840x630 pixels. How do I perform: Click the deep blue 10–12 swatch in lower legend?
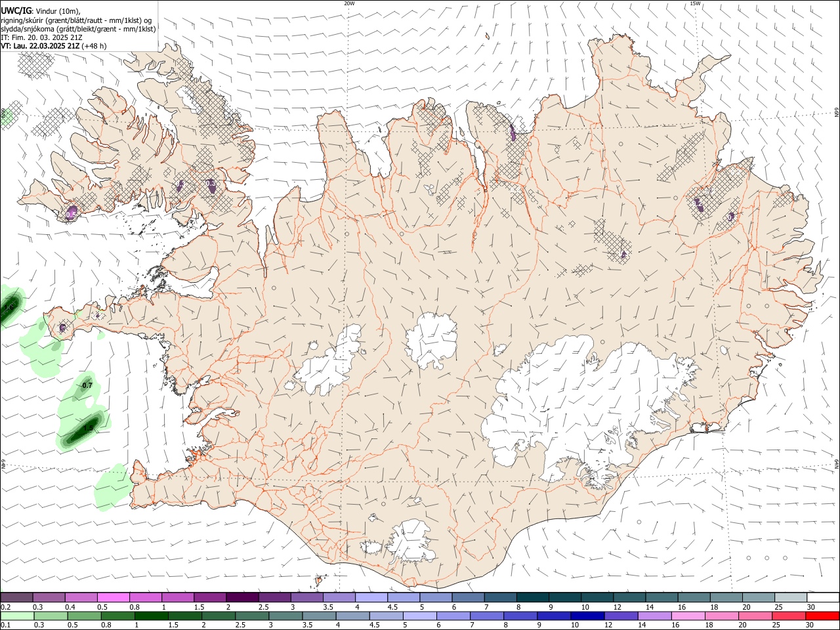[587, 616]
